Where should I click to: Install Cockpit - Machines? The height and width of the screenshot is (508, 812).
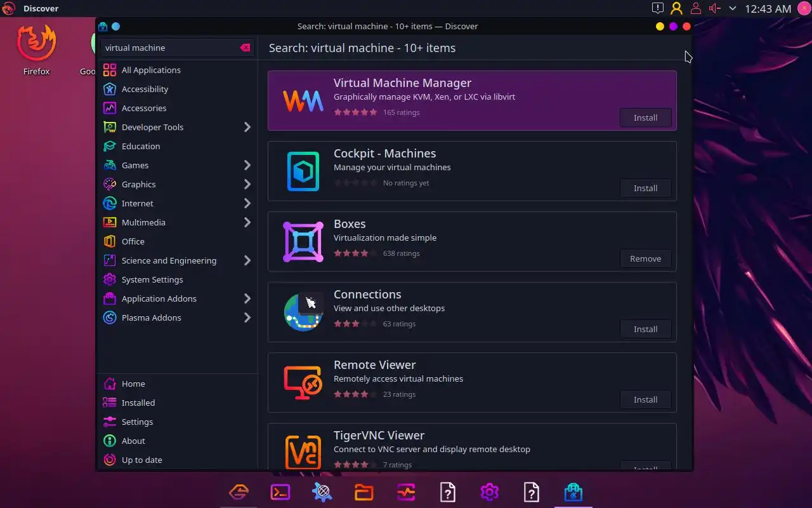coord(645,188)
